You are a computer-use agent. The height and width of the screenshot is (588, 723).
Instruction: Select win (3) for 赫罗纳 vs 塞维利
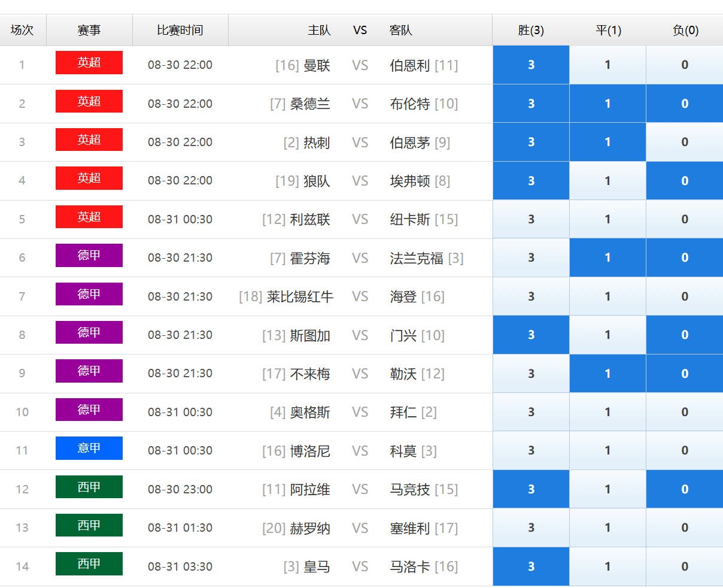pos(531,528)
